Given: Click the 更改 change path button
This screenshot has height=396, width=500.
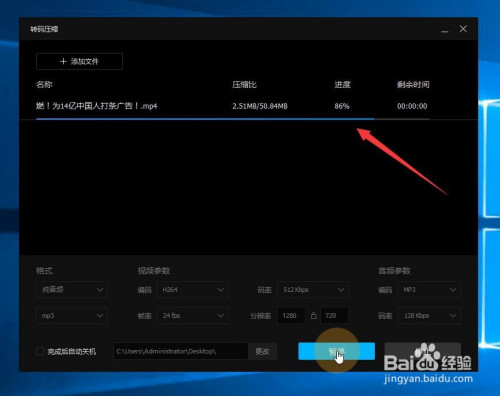Looking at the screenshot, I should [x=262, y=351].
